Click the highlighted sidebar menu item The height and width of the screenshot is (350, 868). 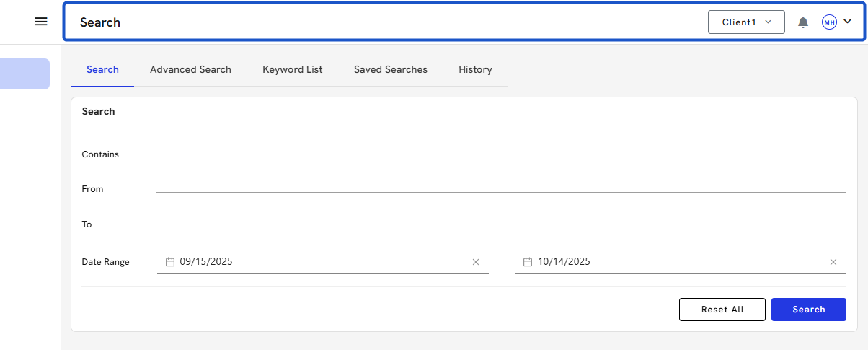[25, 74]
